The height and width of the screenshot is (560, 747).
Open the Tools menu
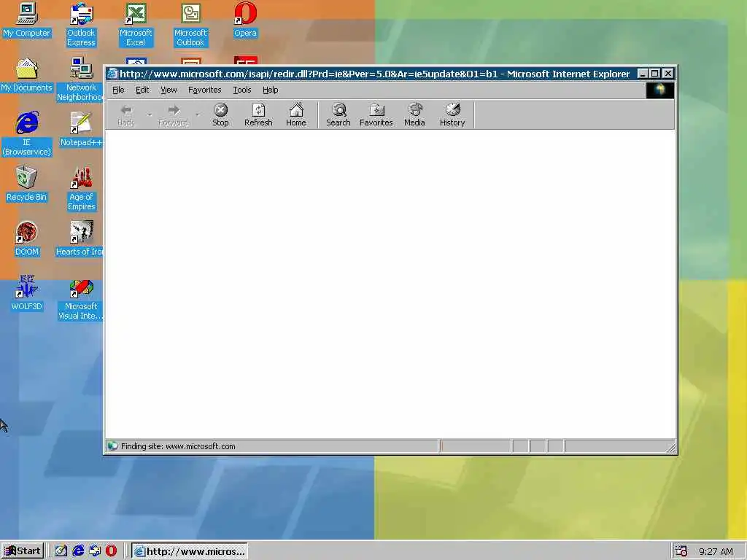pos(242,90)
